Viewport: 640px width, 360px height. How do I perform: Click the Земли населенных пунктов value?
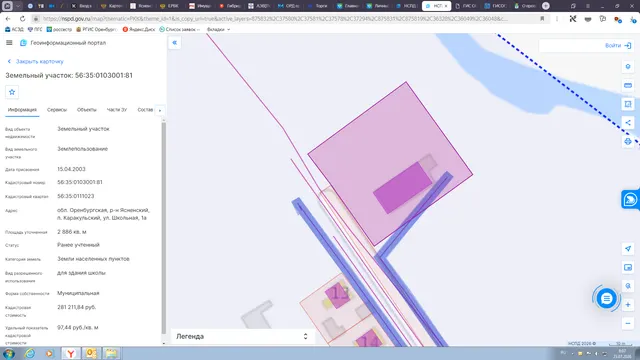[93, 259]
